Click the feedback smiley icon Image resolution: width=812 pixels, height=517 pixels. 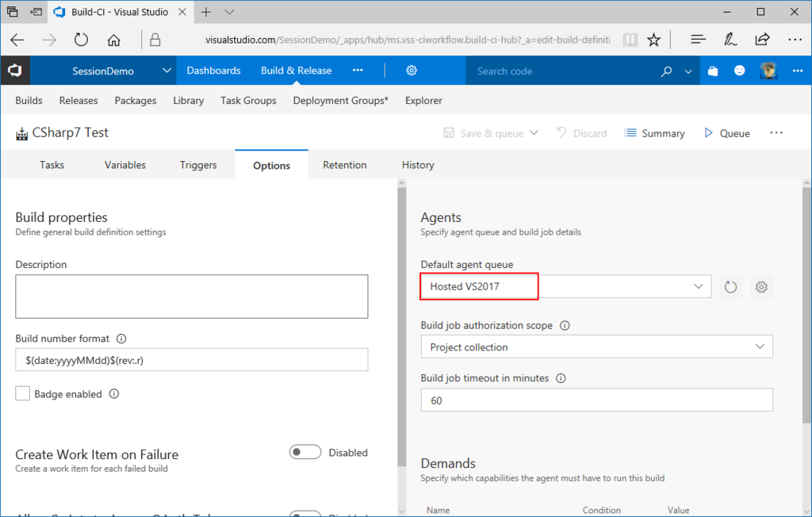click(740, 71)
